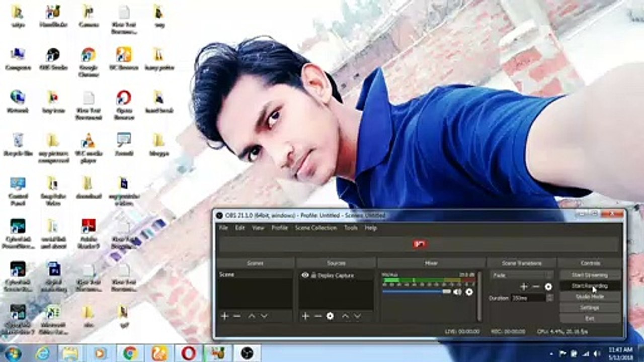Open the View menu in OBS

(x=258, y=228)
